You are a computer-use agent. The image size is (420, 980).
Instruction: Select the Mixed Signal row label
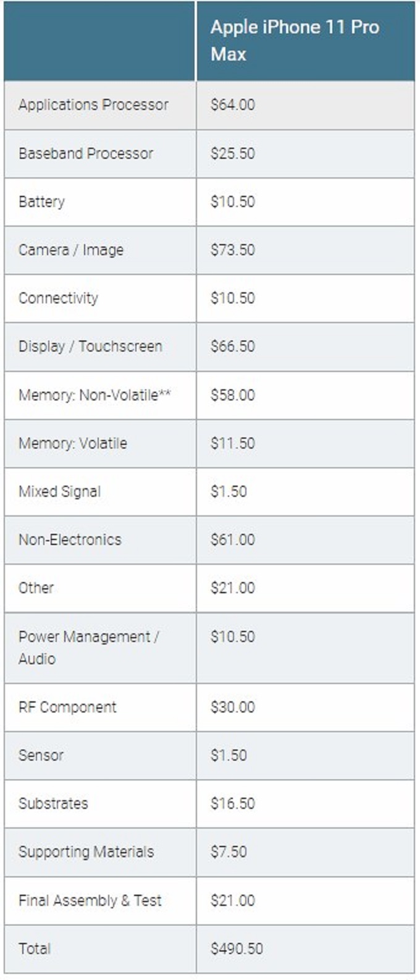pyautogui.click(x=59, y=491)
